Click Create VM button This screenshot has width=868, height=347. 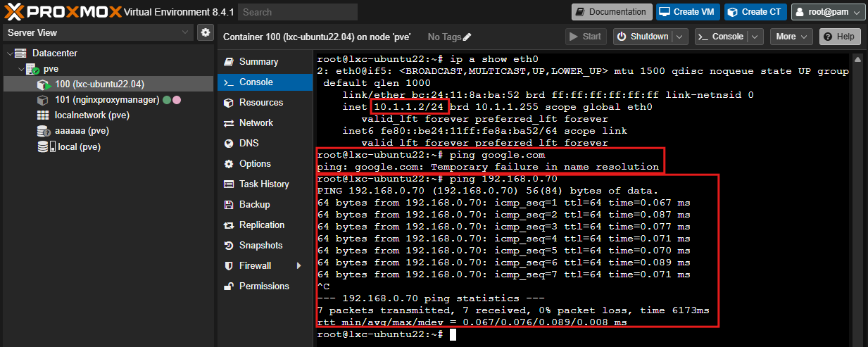coord(688,12)
